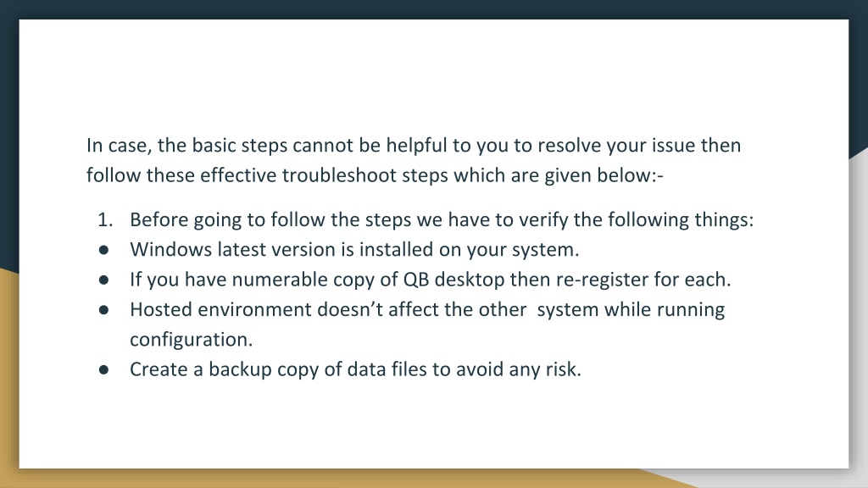Click 'QB' in the second bullet point
Viewport: 868px width, 488px height.
click(x=415, y=280)
